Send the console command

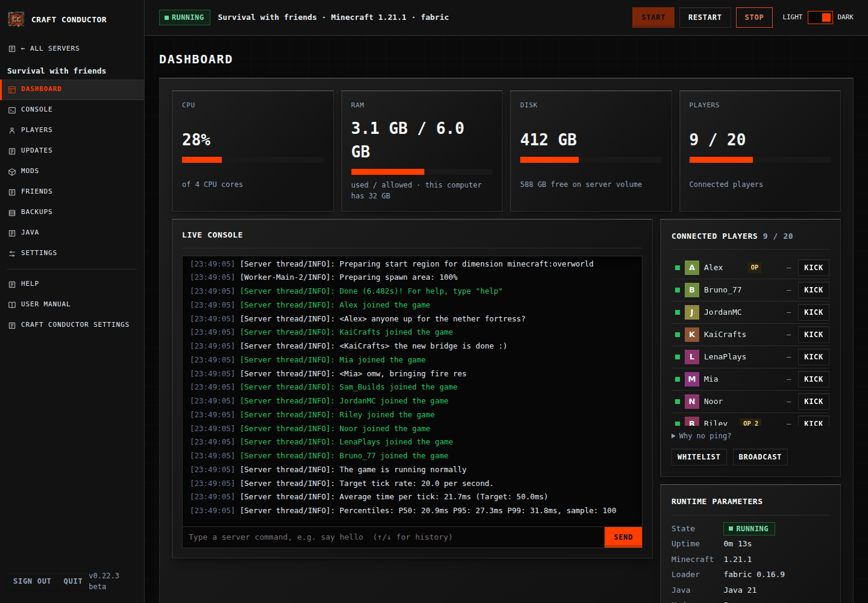click(623, 537)
